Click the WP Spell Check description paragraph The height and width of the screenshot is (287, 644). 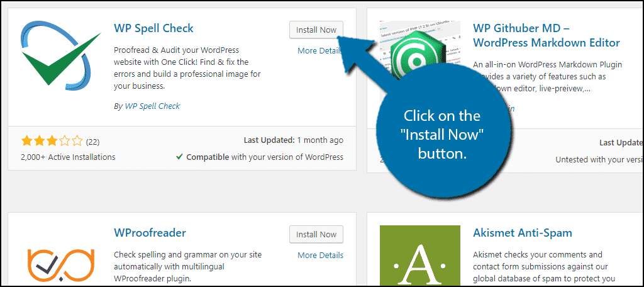tap(187, 68)
